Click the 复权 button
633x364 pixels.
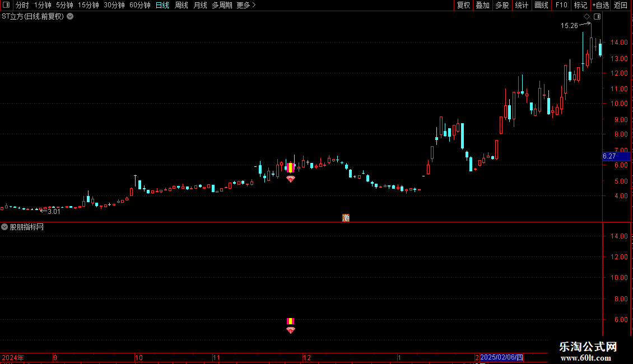[x=463, y=5]
